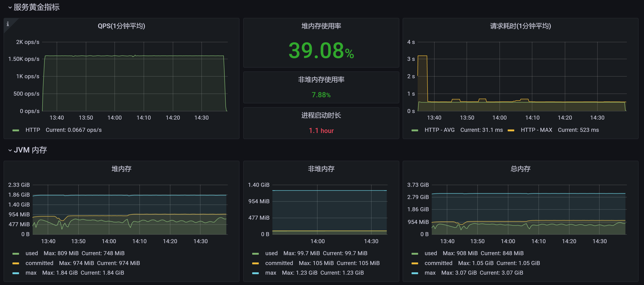This screenshot has height=285, width=644.
Task: Click '4 s' y-axis label in 请求耗时
Action: click(411, 42)
